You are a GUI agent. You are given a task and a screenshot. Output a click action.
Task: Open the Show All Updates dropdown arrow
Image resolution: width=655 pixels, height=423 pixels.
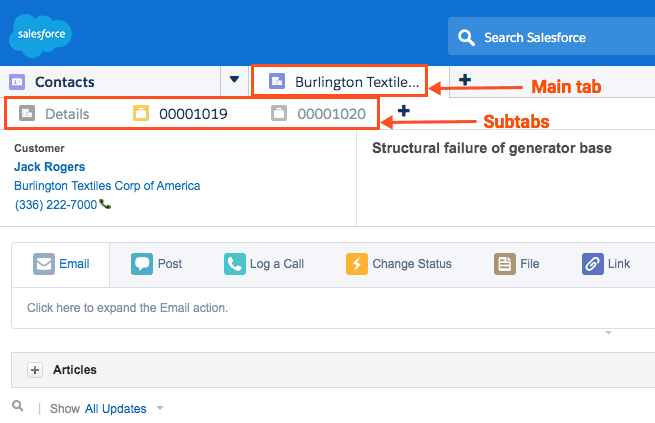tap(160, 408)
